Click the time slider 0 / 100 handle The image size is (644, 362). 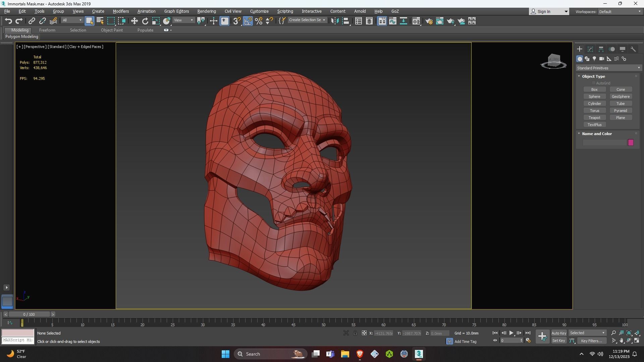29,314
